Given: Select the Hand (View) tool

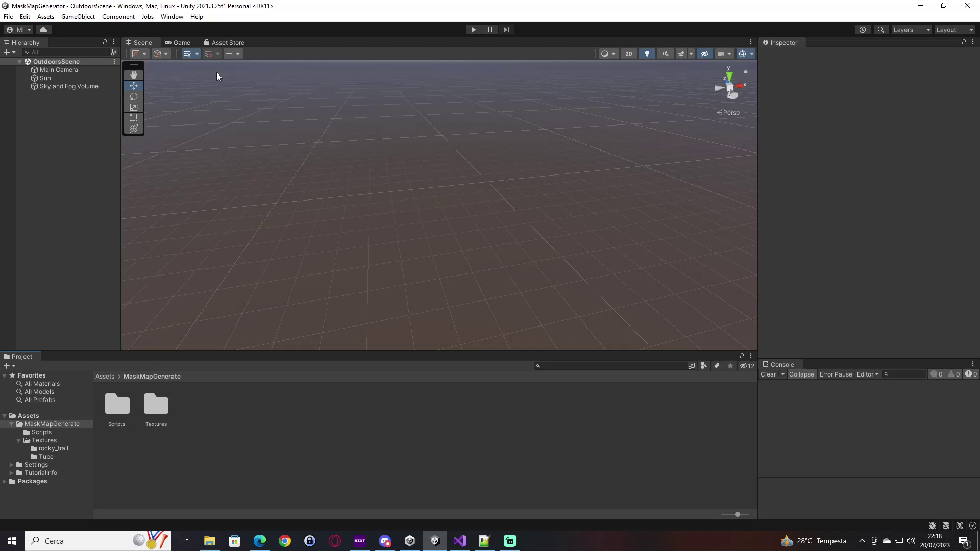Looking at the screenshot, I should [x=134, y=75].
